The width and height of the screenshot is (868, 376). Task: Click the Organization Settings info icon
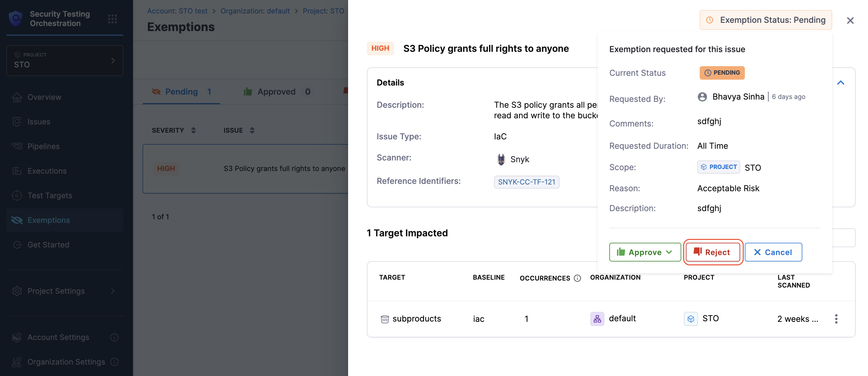(x=114, y=362)
